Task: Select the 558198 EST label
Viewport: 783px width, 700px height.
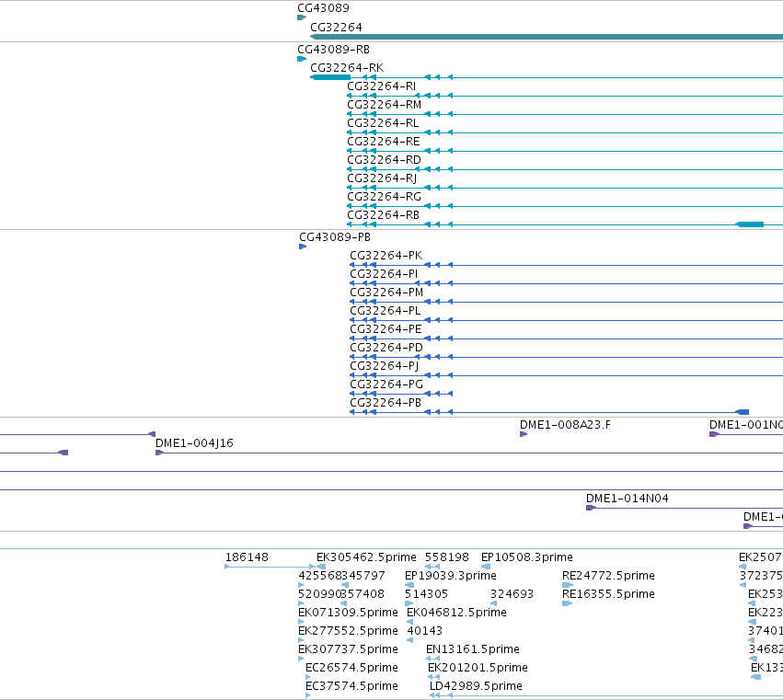Action: tap(447, 557)
